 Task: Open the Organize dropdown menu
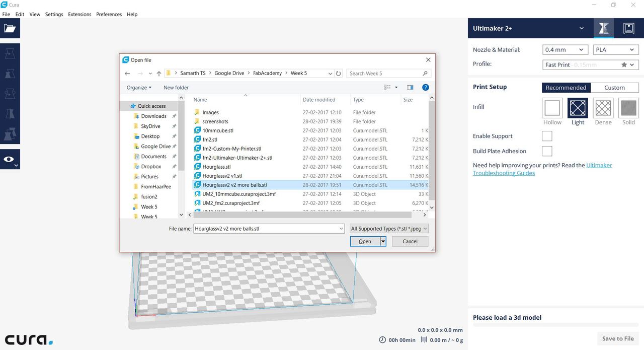coord(139,88)
